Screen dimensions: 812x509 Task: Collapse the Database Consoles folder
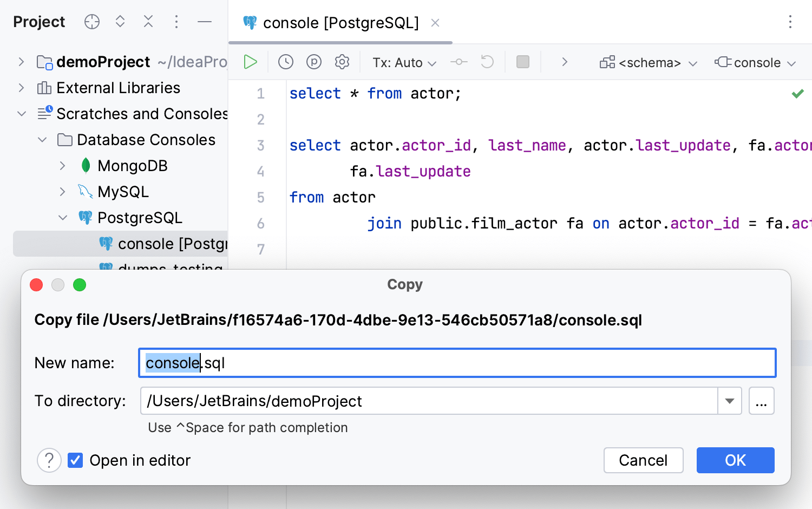[x=42, y=140]
